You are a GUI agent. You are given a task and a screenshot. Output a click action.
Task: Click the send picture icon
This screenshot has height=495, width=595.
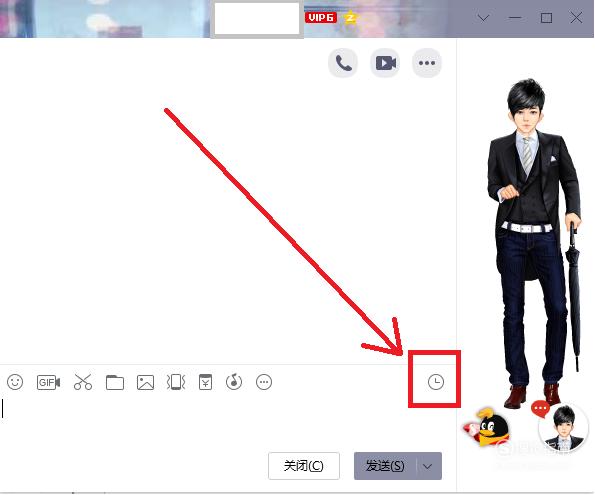(x=145, y=382)
